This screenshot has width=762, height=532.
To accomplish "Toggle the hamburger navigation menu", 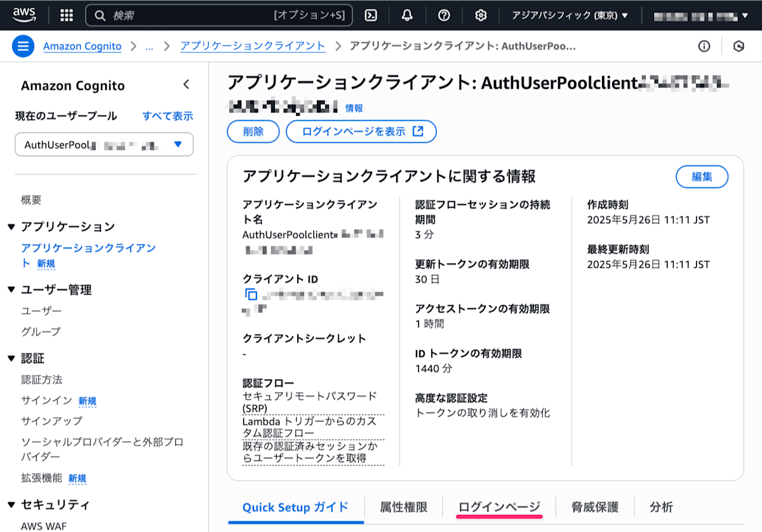I will click(23, 46).
